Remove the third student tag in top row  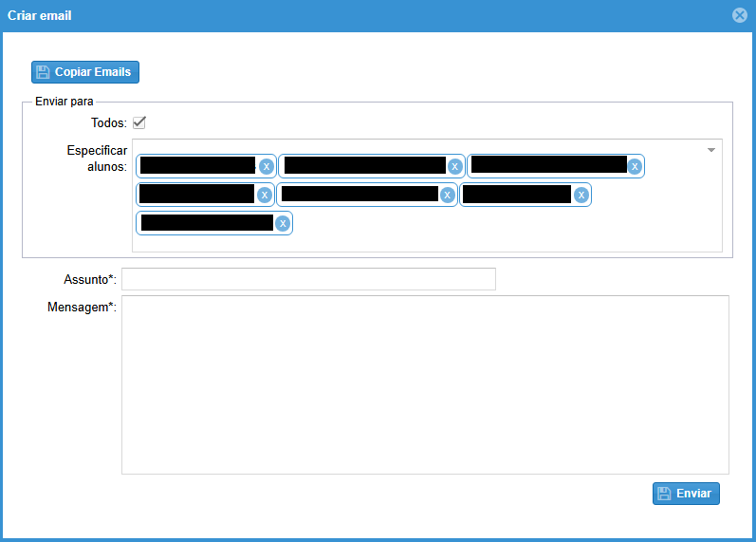click(635, 166)
